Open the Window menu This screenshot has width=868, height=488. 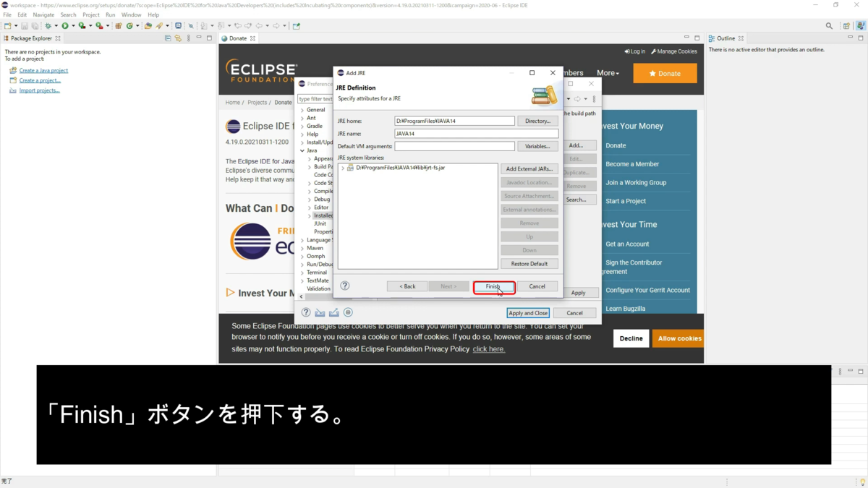point(131,14)
